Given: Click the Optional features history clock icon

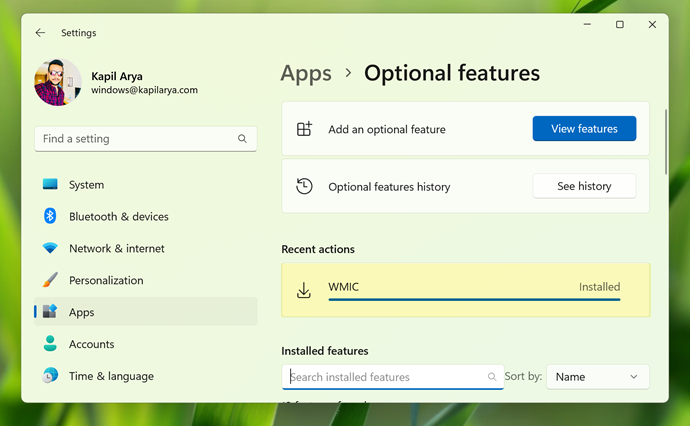Looking at the screenshot, I should point(305,186).
